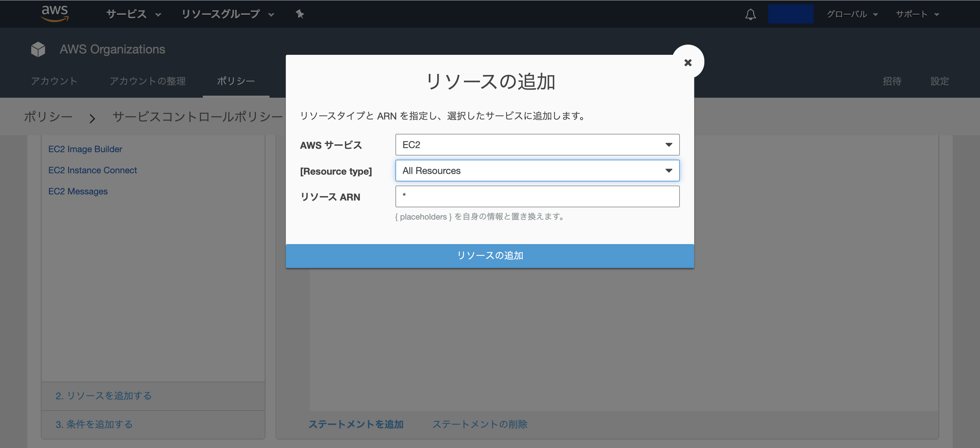Click into the リソース ARN input field

point(537,196)
